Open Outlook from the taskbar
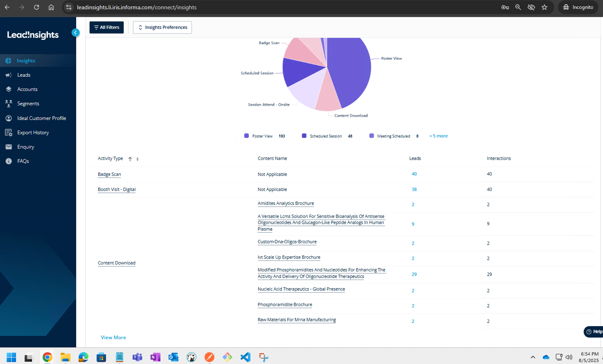The height and width of the screenshot is (364, 603). 173,357
